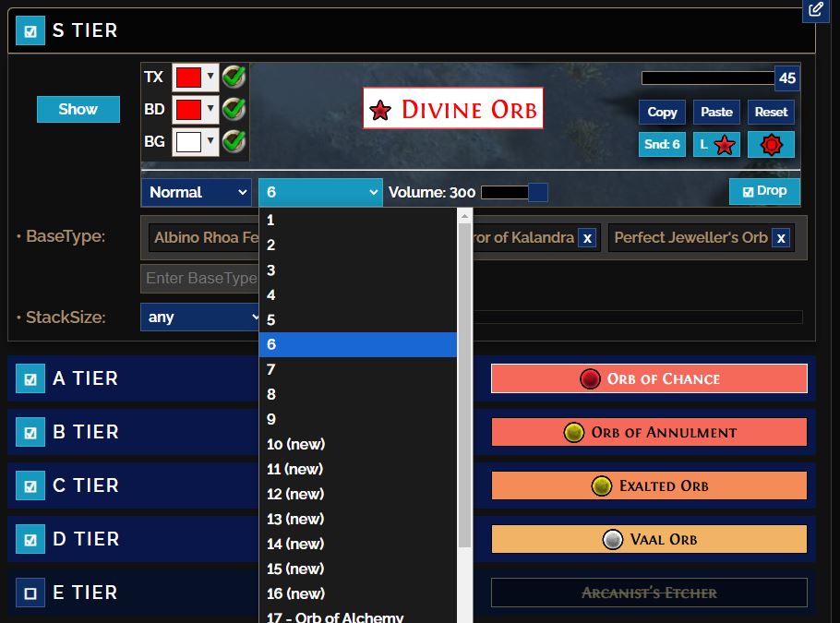The width and height of the screenshot is (840, 623).
Task: Select sound option 17 - Orb of Alchemy
Action: tap(335, 616)
